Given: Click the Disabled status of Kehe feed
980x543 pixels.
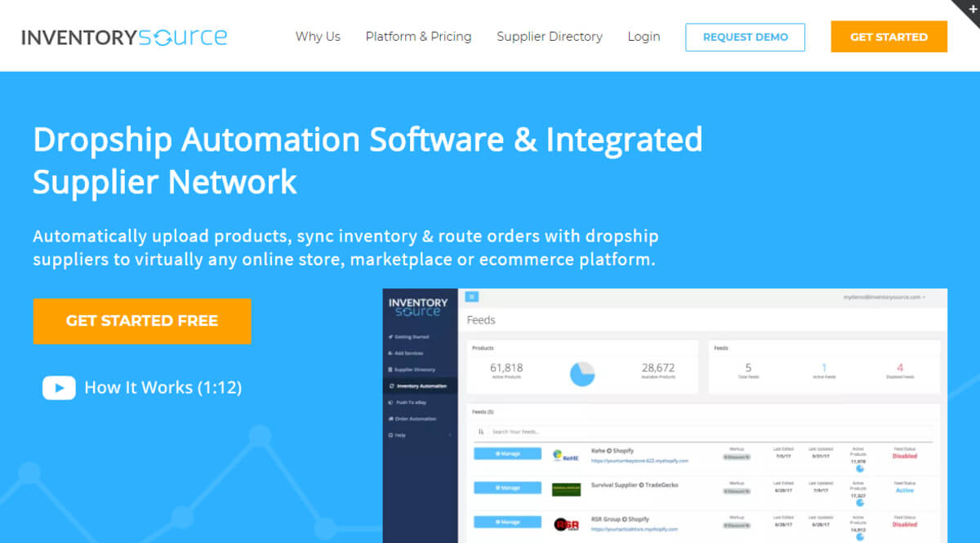Looking at the screenshot, I should click(x=905, y=456).
